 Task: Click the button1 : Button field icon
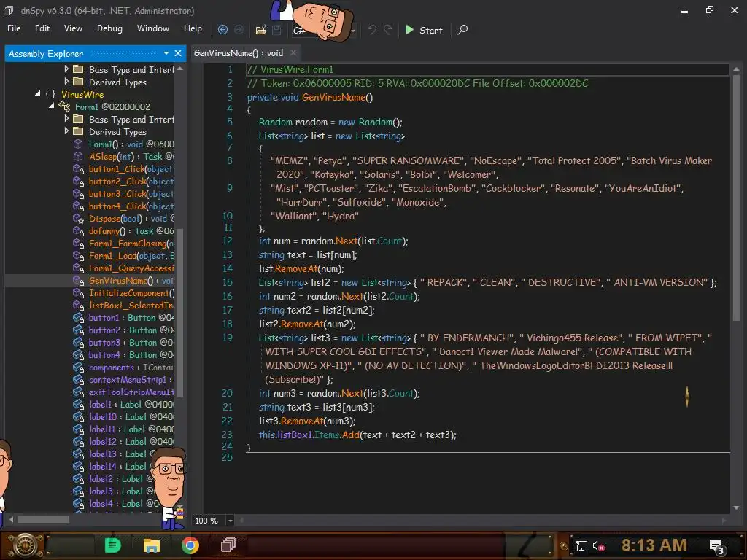(78, 318)
